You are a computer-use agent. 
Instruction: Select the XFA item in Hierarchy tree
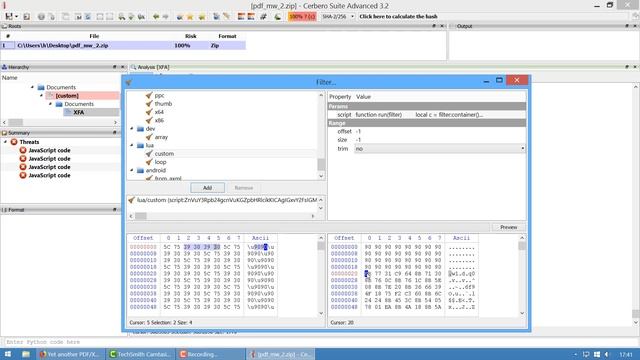coord(79,112)
